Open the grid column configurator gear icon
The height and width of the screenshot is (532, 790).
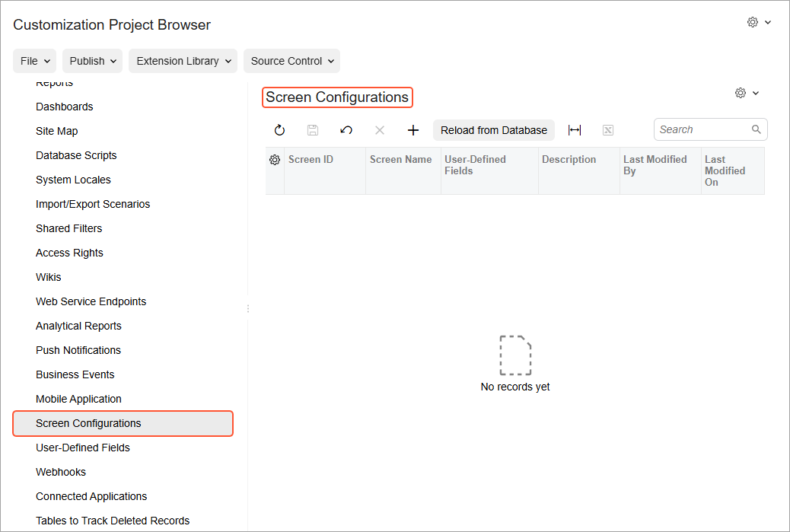(x=275, y=160)
